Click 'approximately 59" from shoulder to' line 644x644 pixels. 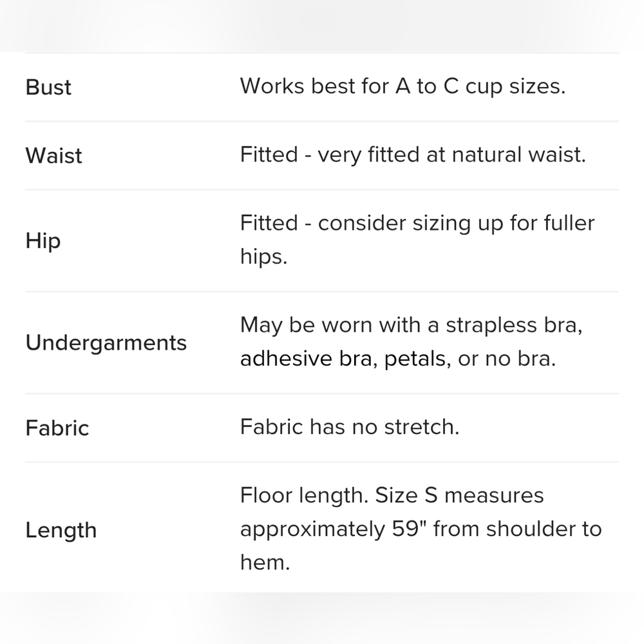[x=421, y=529]
